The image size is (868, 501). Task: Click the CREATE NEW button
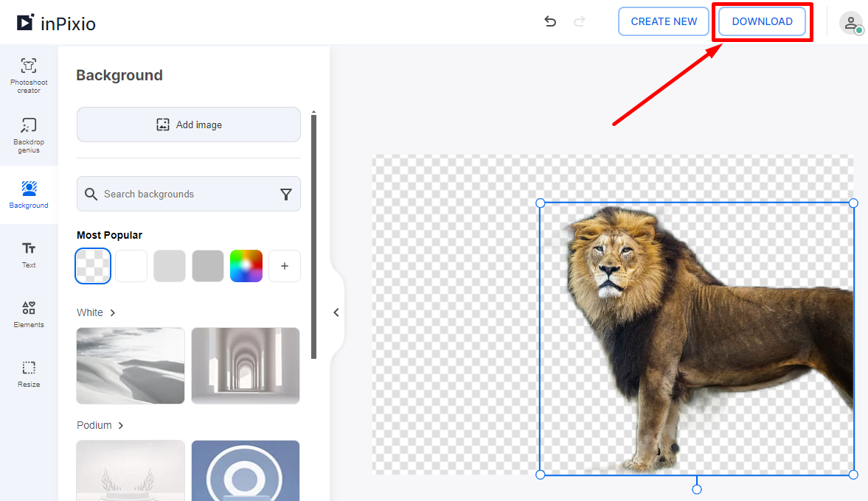[663, 21]
